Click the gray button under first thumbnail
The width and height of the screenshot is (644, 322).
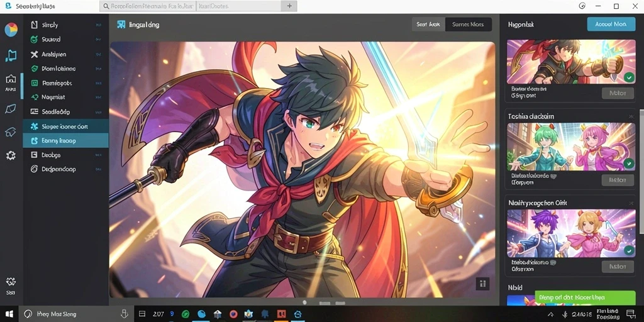618,93
